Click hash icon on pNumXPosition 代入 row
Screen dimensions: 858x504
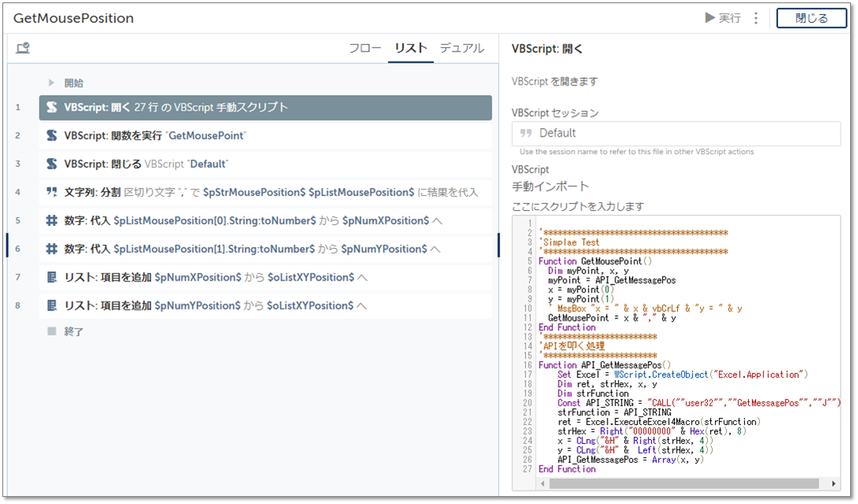[x=51, y=220]
